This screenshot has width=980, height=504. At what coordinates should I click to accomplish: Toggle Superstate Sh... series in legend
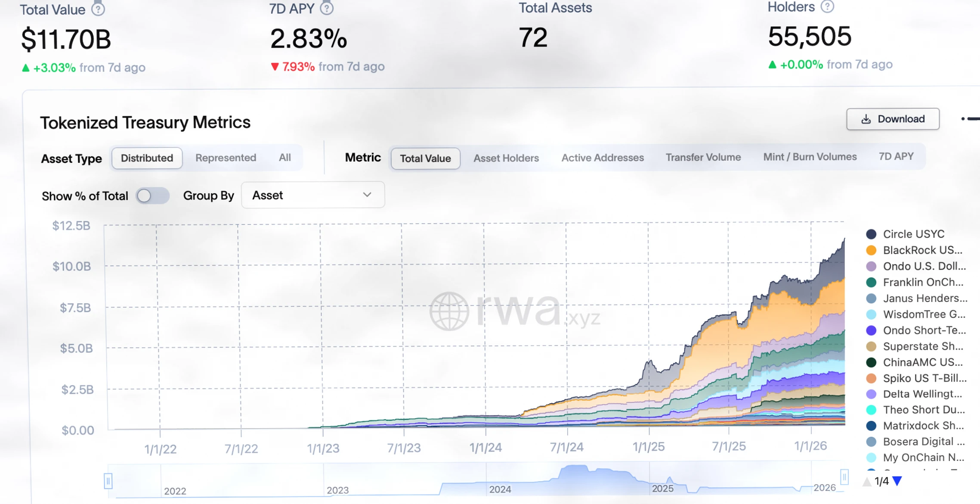(915, 346)
